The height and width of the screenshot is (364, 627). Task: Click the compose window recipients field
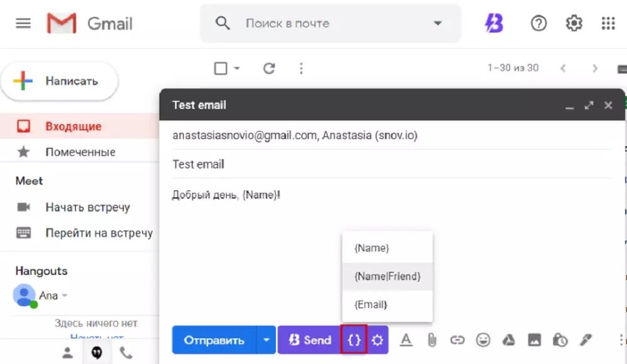pos(392,135)
